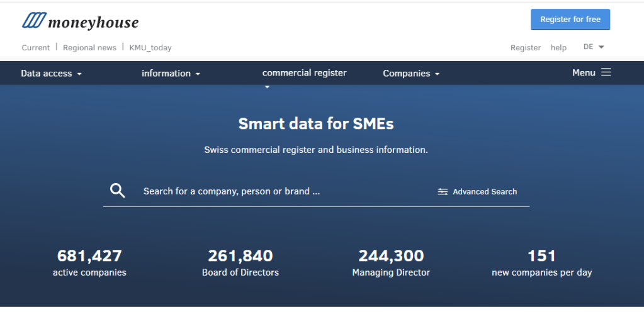Open the commercial register dropdown arrow
Screen dimensions: 644x314
click(x=267, y=87)
